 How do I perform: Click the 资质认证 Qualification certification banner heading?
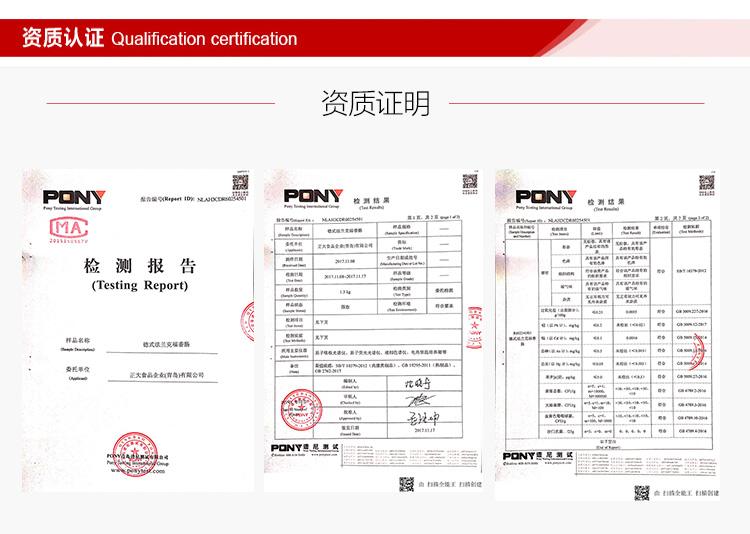(x=159, y=38)
